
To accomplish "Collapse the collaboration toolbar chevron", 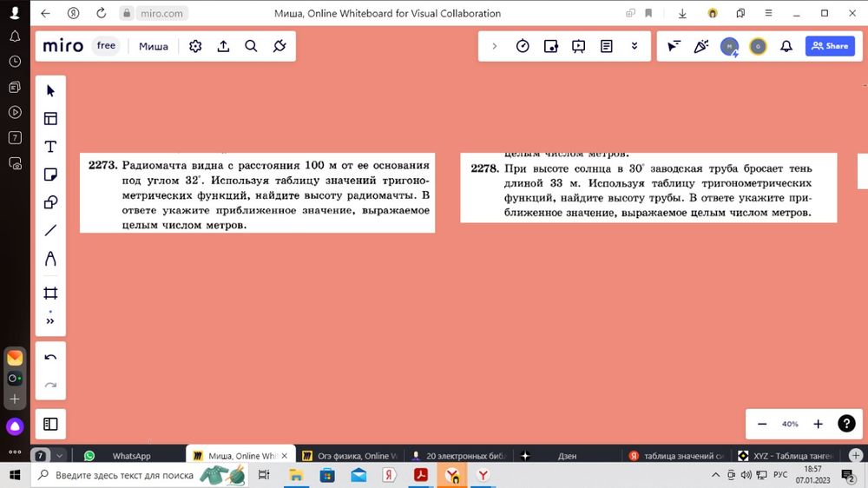I will point(495,46).
